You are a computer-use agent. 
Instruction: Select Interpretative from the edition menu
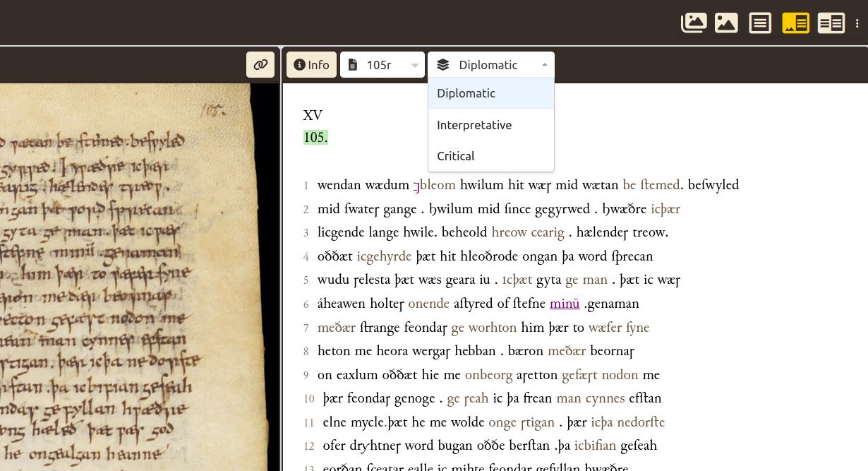[474, 125]
